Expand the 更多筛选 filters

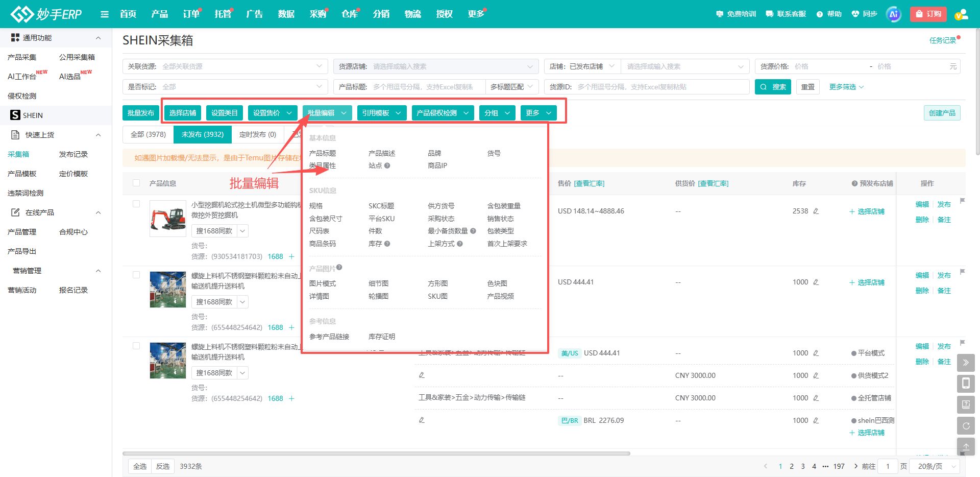[x=846, y=87]
